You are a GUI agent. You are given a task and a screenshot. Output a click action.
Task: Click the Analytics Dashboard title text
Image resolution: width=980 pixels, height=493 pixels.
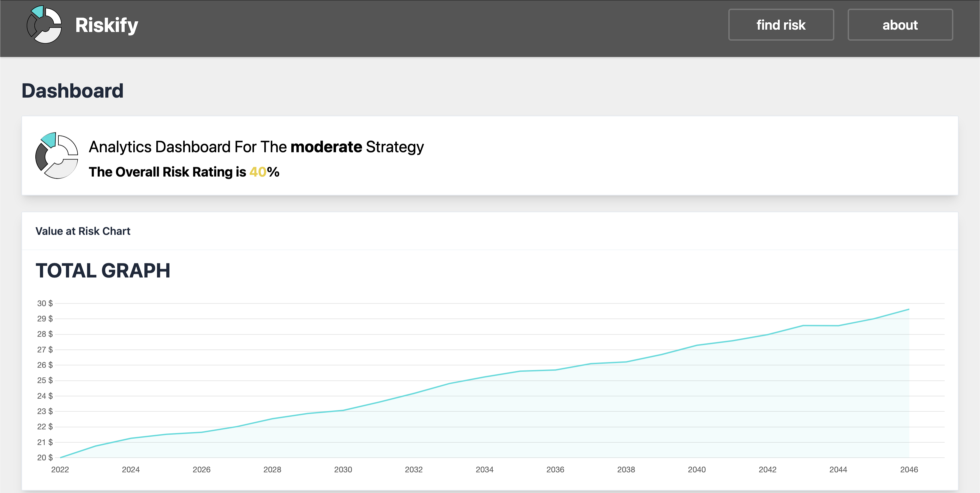(x=256, y=147)
